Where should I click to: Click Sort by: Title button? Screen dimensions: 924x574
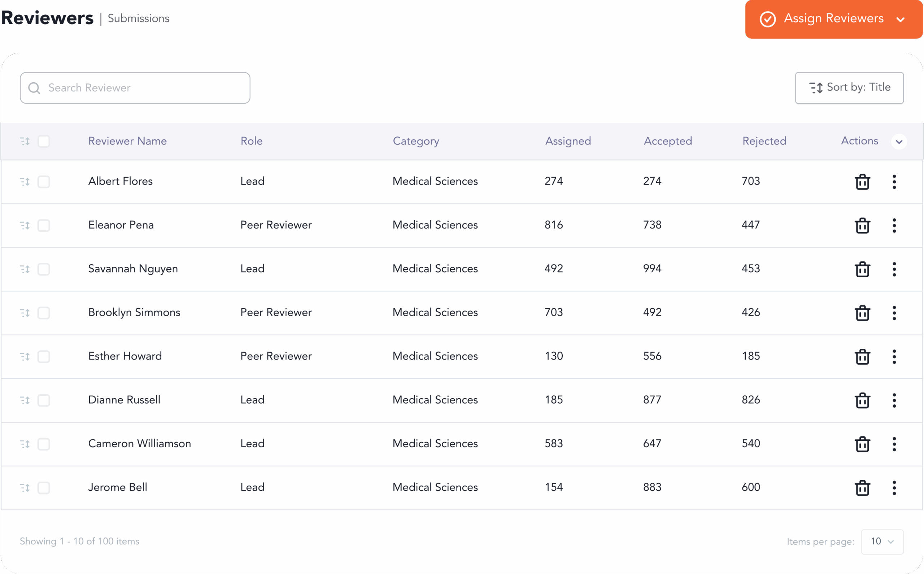click(849, 88)
